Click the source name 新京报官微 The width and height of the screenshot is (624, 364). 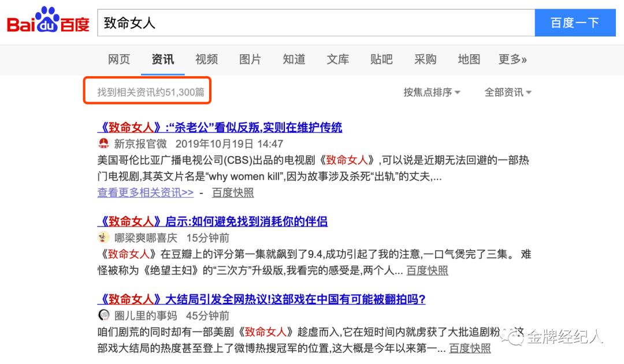pos(140,144)
